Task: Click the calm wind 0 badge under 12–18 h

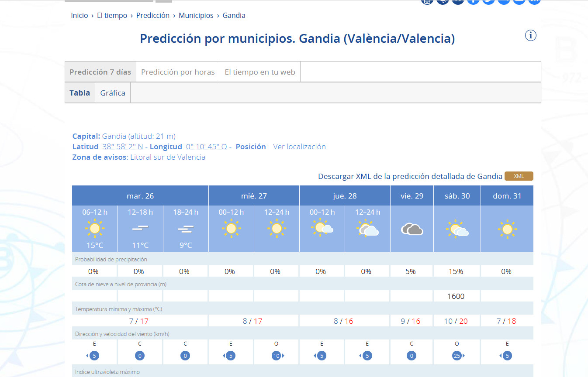Action: (140, 356)
